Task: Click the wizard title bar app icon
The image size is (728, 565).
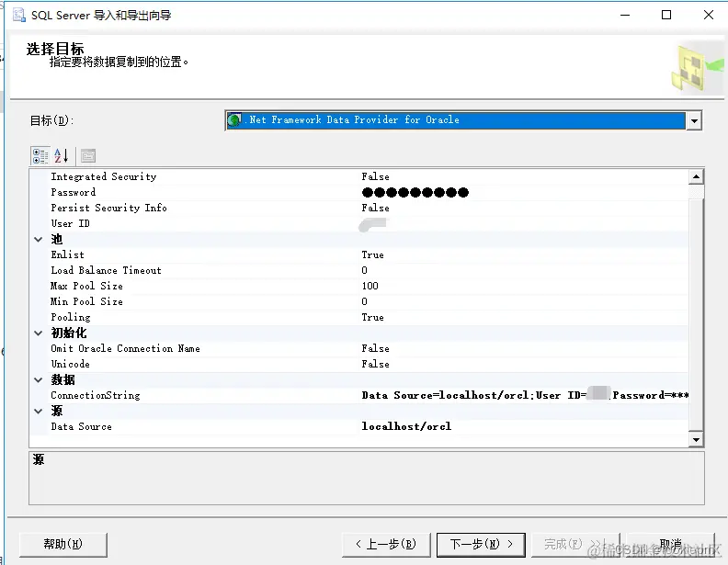Action: (19, 15)
